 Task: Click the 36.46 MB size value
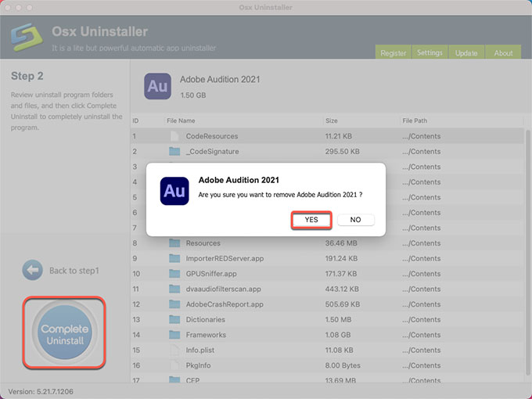coord(340,243)
